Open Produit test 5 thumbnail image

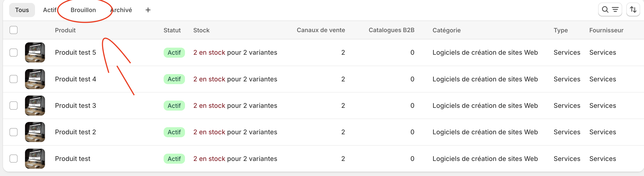(x=35, y=52)
